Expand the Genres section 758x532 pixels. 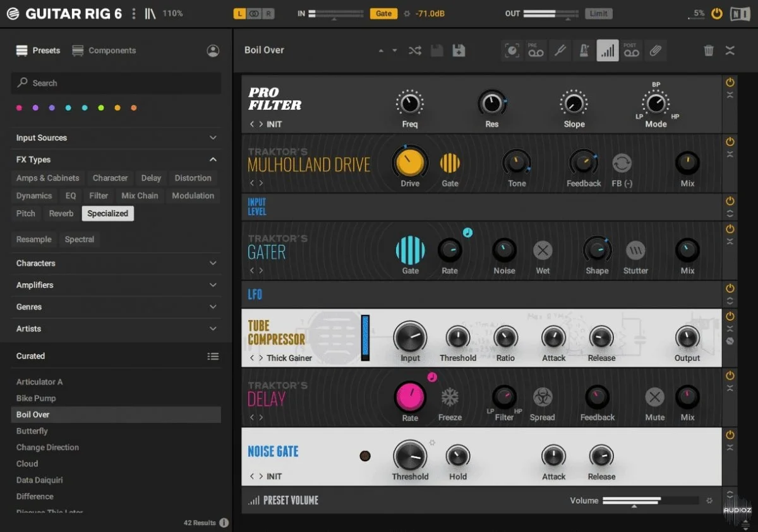tap(213, 307)
